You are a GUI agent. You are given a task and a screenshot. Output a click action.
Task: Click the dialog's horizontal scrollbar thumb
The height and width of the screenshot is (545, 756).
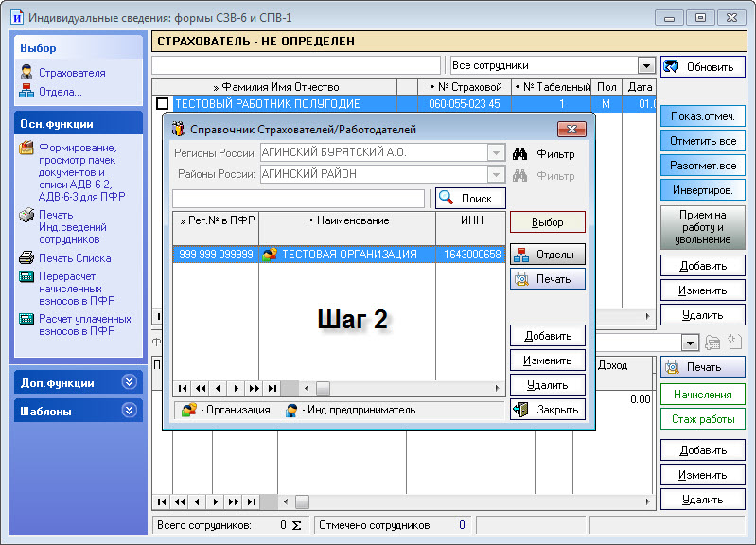point(323,388)
